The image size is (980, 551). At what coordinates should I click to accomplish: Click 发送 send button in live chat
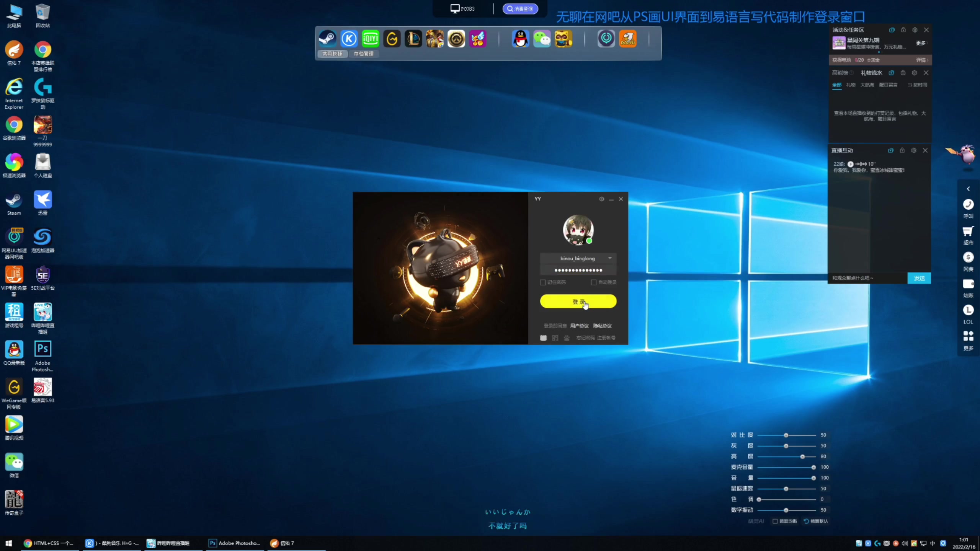[919, 278]
